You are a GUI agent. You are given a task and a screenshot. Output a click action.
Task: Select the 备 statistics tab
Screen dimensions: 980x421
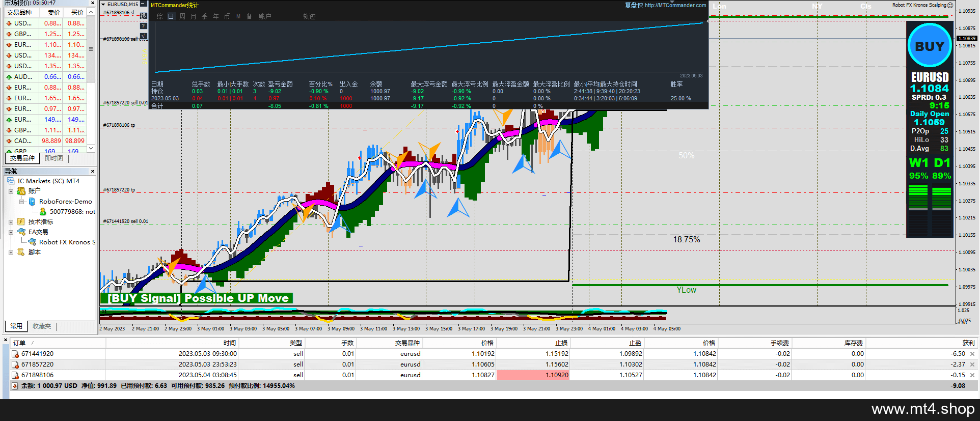tap(249, 16)
